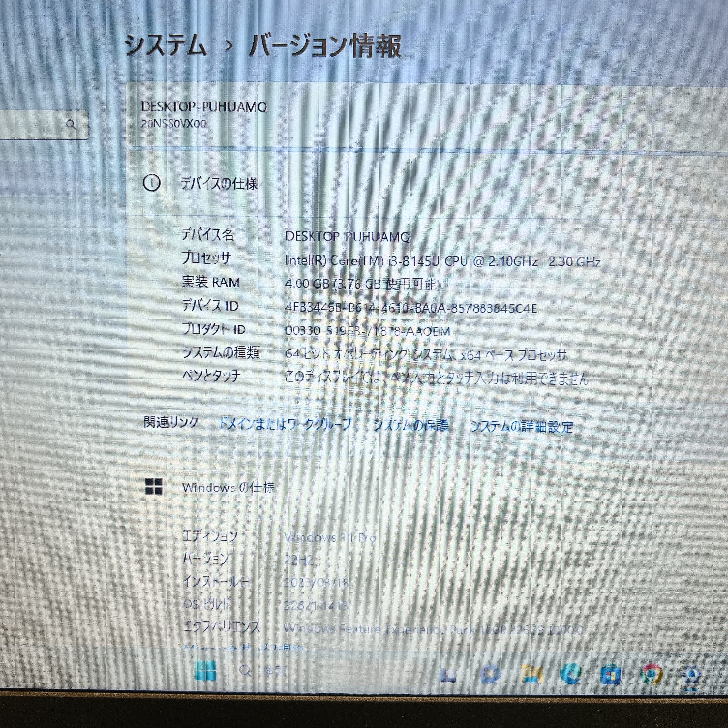Select the Windows Feature Experience Pack value
Viewport: 728px width, 728px height.
pos(433,629)
